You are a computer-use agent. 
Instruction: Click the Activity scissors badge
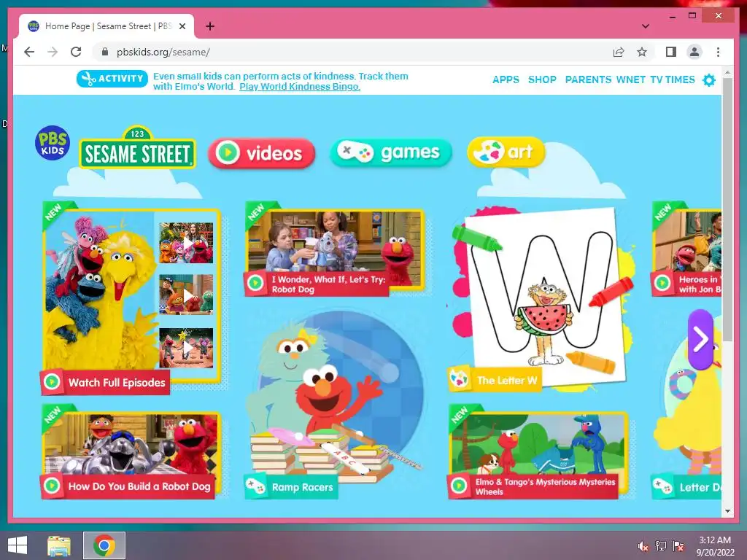pos(112,79)
